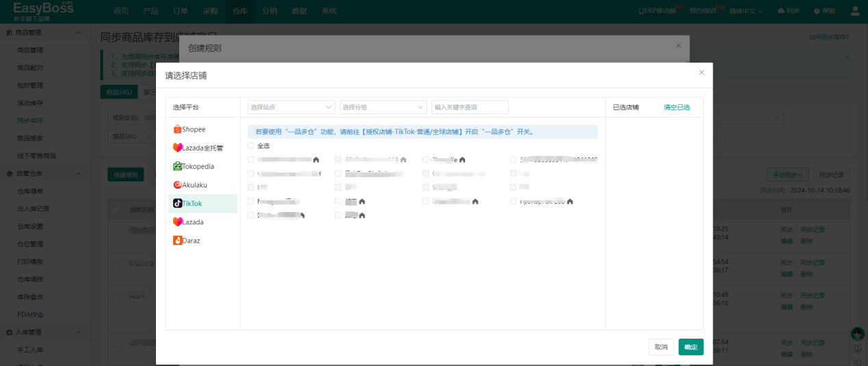Image resolution: width=868 pixels, height=366 pixels.
Task: Choose the Lazada全托管 platform icon
Action: pyautogui.click(x=178, y=148)
